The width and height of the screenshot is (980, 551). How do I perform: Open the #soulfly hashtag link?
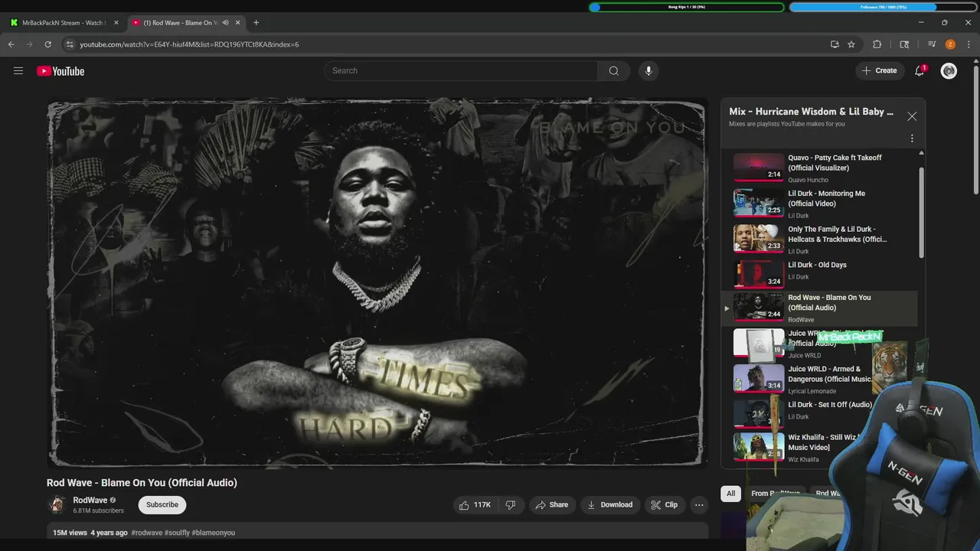pyautogui.click(x=177, y=533)
